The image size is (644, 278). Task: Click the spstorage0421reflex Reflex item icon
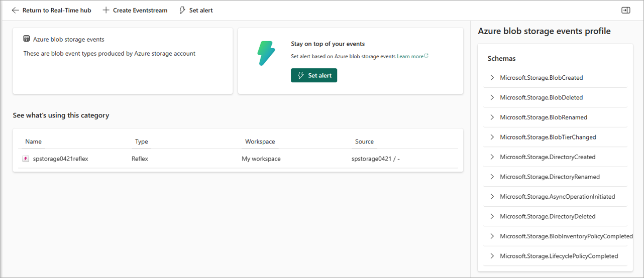pos(26,159)
